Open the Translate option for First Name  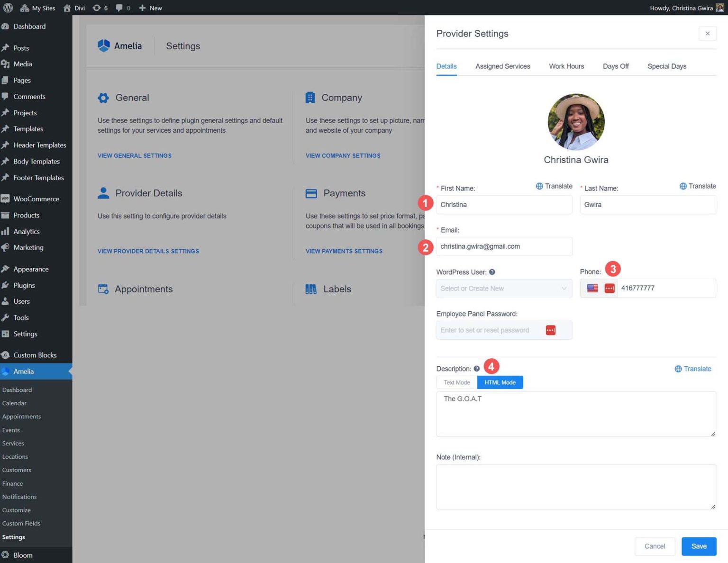click(554, 186)
